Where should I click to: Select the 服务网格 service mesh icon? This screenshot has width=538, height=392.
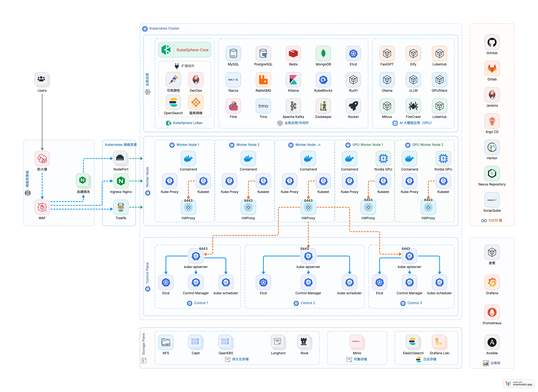(196, 102)
